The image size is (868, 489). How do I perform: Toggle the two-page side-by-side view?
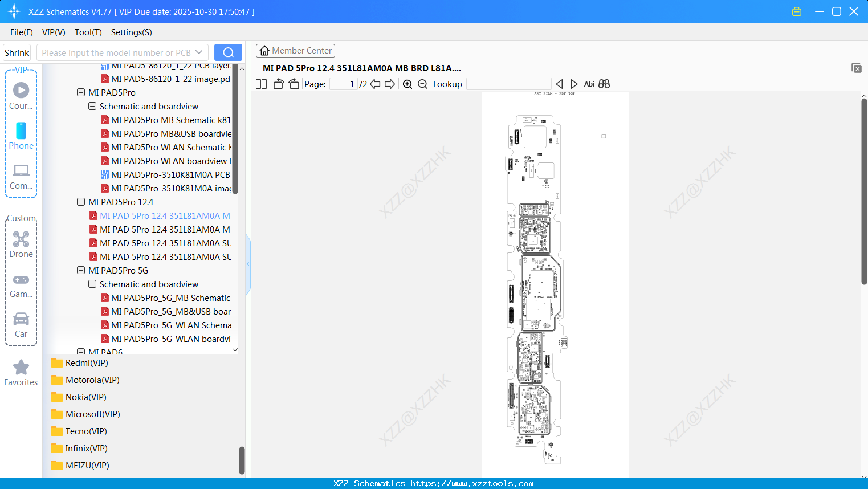point(261,84)
